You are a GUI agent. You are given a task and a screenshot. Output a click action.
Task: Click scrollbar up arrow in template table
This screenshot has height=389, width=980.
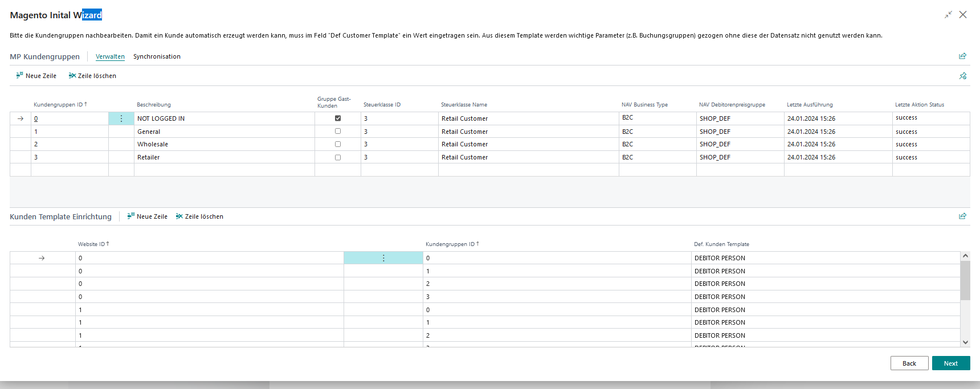(965, 256)
